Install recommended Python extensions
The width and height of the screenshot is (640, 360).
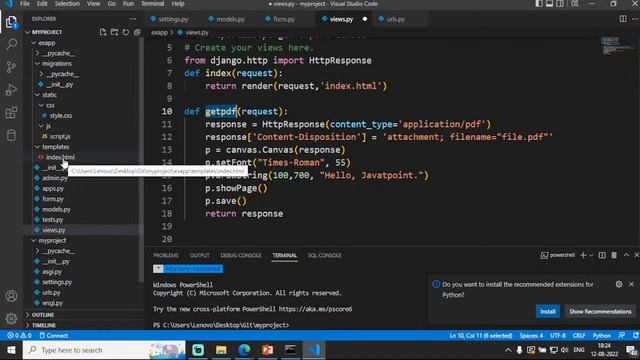click(548, 311)
